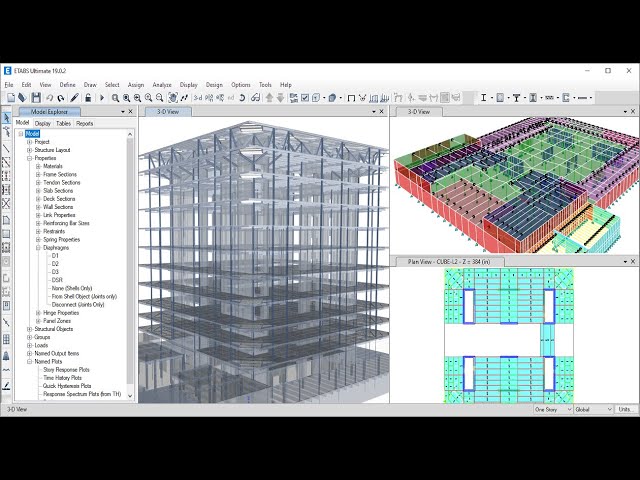Collapse the Diaphragms tree node
The width and height of the screenshot is (640, 480).
[x=38, y=248]
